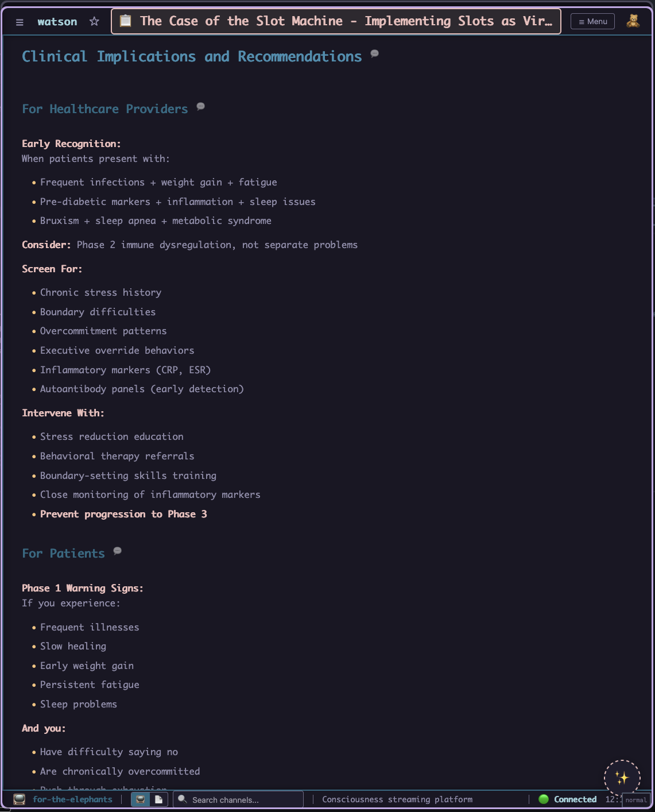The height and width of the screenshot is (812, 655).
Task: Click the green Connected status indicator
Action: (x=568, y=799)
